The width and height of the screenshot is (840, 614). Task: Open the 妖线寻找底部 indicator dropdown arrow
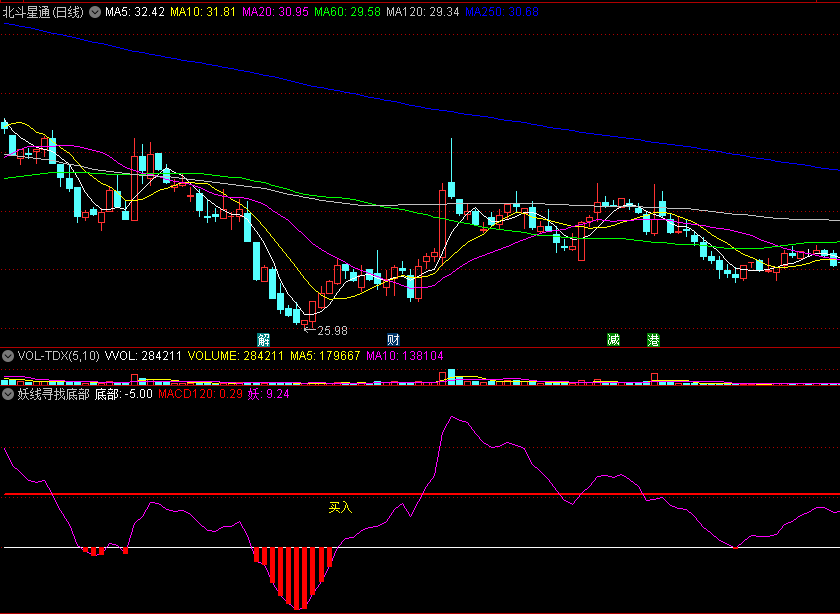pyautogui.click(x=8, y=394)
